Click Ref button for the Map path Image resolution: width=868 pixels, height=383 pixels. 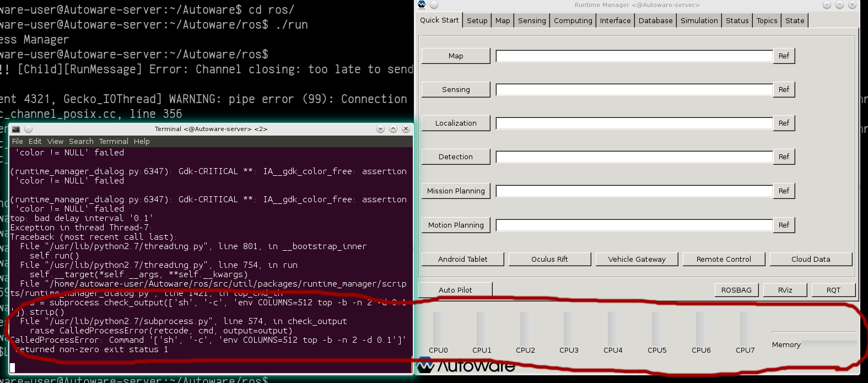pyautogui.click(x=784, y=56)
